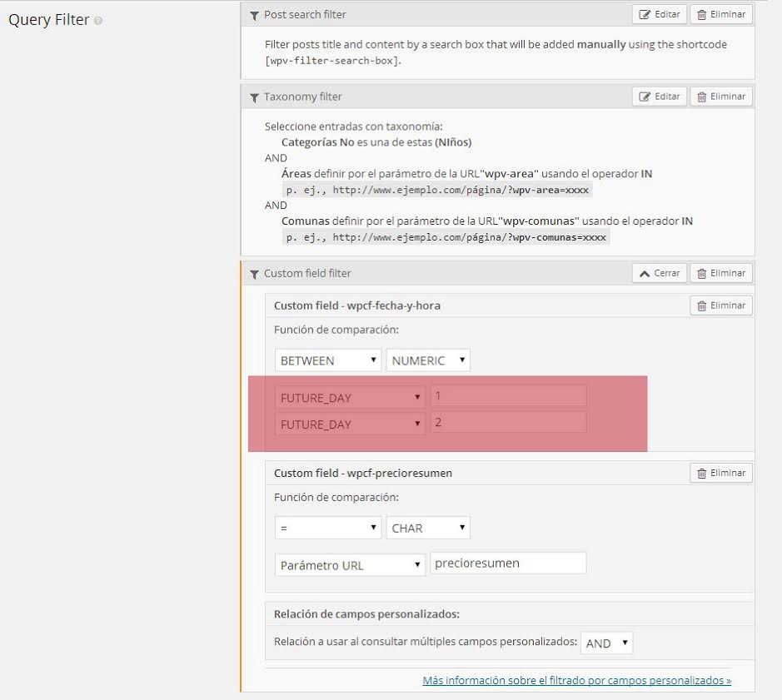Open link Más información sobre el filtrado
The width and height of the screenshot is (782, 700).
pyautogui.click(x=577, y=681)
